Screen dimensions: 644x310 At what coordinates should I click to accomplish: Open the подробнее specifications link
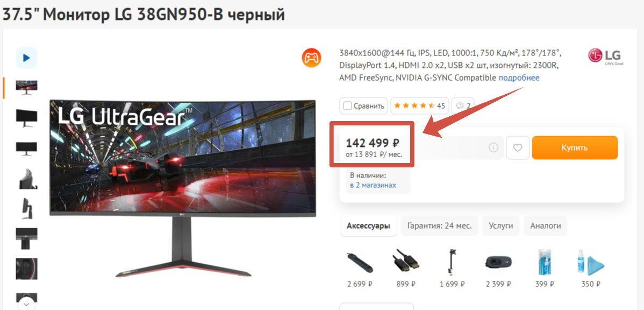click(519, 77)
